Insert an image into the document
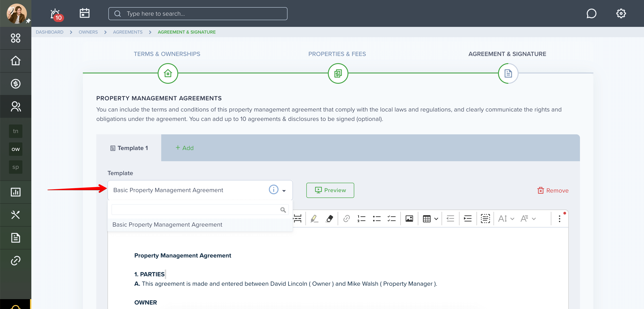644x309 pixels. pyautogui.click(x=409, y=219)
